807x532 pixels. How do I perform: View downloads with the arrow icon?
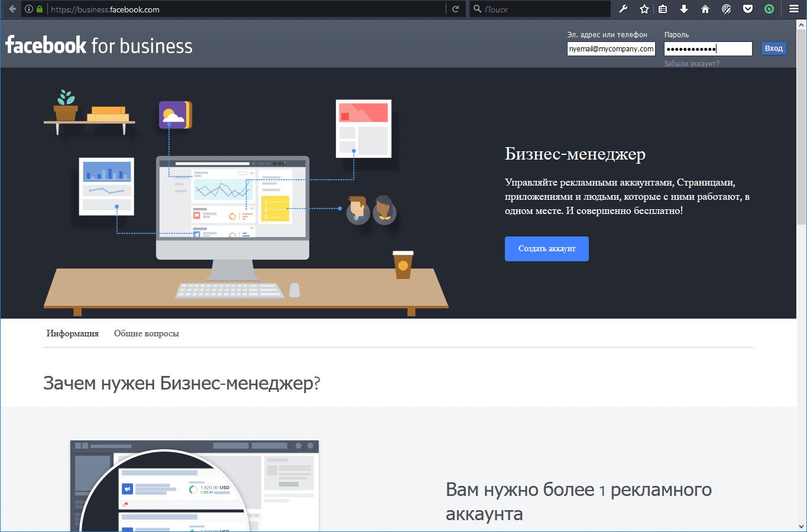684,9
